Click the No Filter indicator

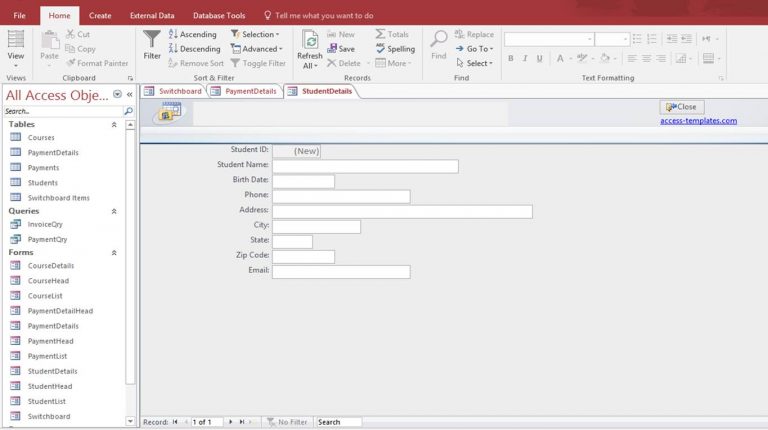287,422
